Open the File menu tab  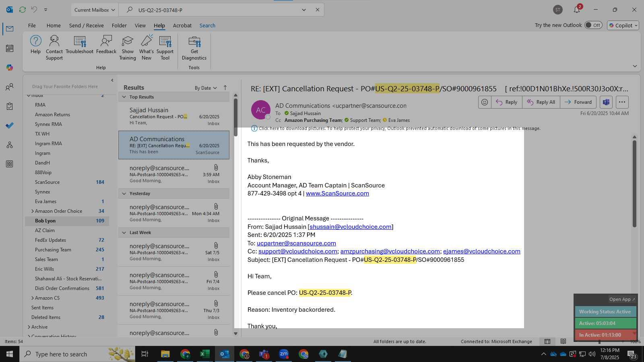tap(32, 25)
